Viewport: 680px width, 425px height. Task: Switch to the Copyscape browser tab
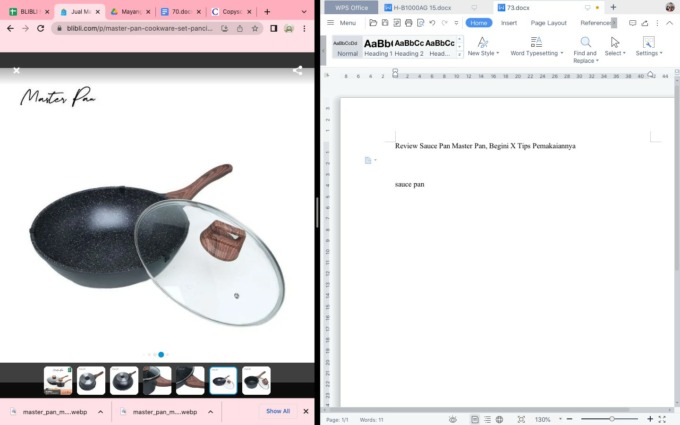click(231, 12)
